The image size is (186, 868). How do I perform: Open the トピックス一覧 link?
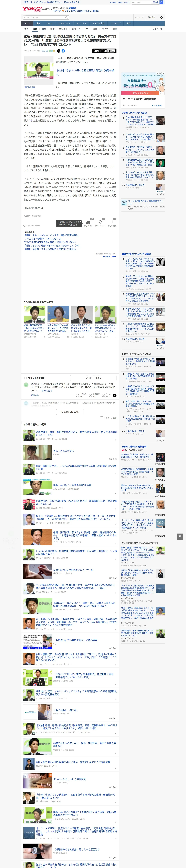pyautogui.click(x=155, y=29)
